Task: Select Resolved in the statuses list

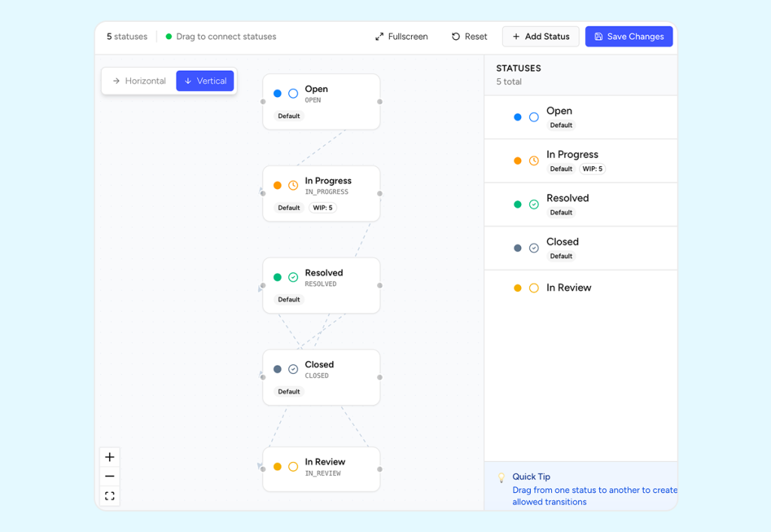Action: click(x=568, y=199)
